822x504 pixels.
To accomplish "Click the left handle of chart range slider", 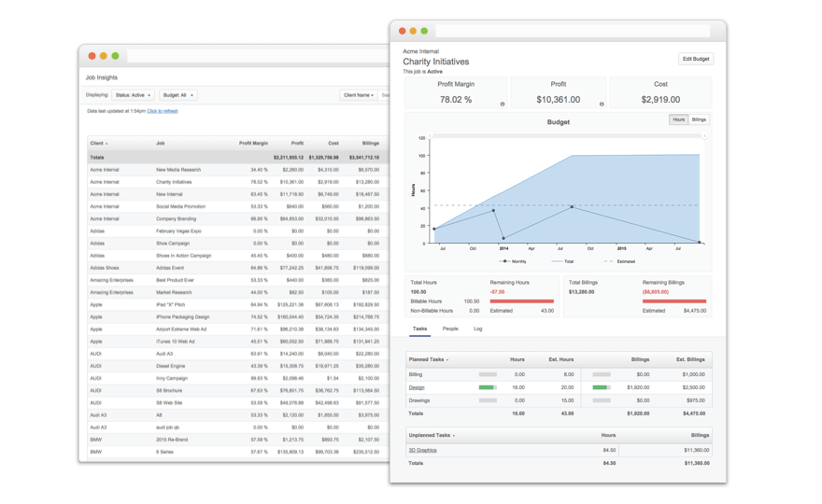I will pyautogui.click(x=430, y=135).
